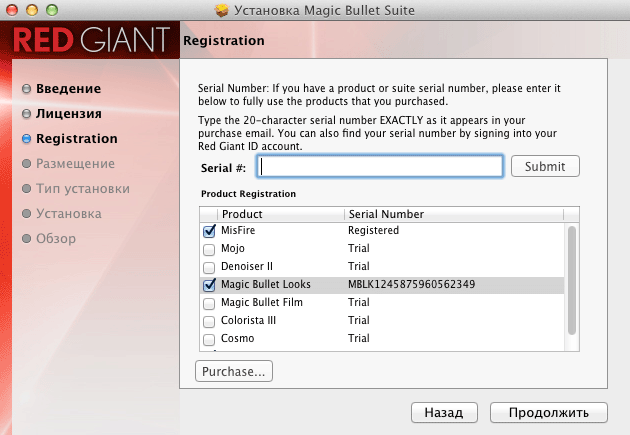Minimize the installer with yellow button

(32, 10)
